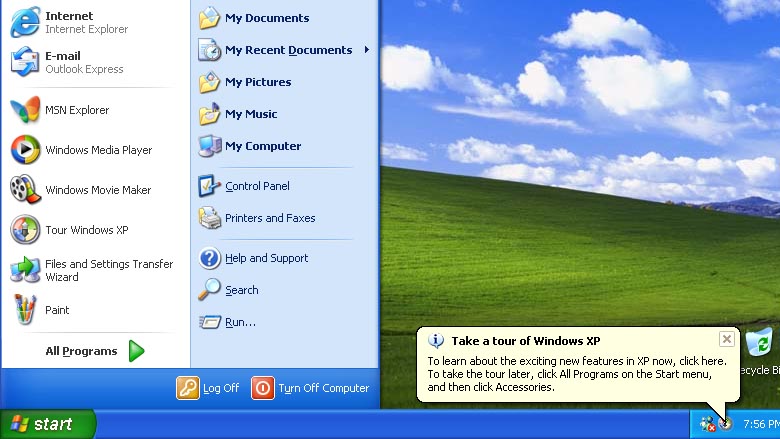Expand All Programs with the green arrow
This screenshot has height=439, width=780.
136,351
